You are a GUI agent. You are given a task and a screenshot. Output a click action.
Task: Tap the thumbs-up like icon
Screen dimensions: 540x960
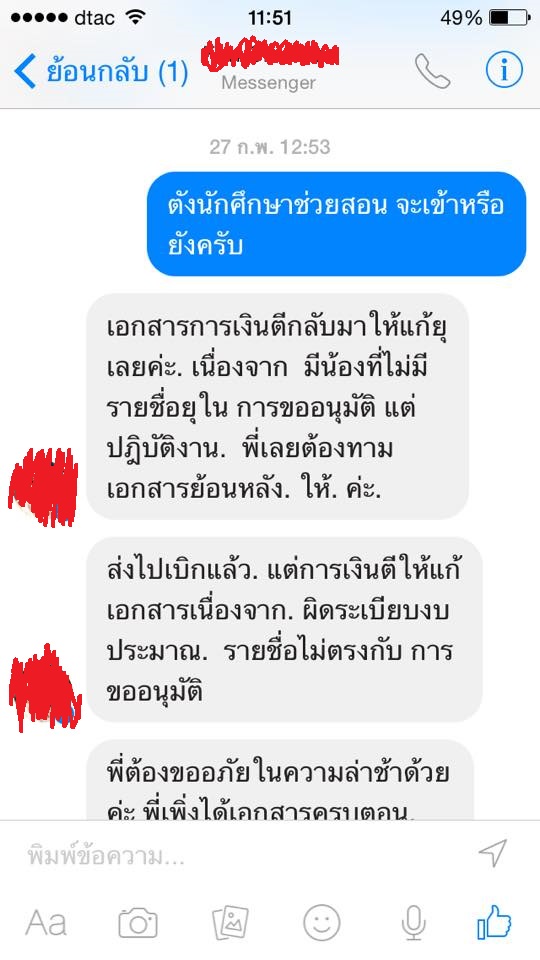click(x=494, y=922)
